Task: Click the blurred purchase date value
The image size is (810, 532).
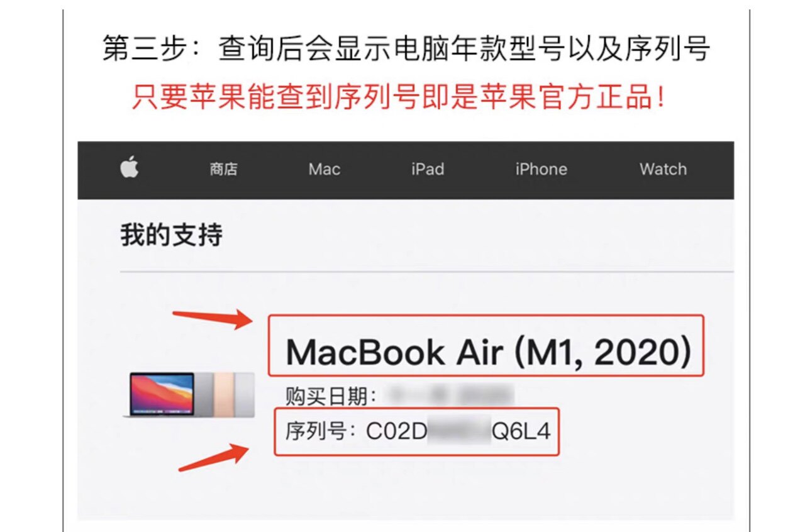Action: click(450, 396)
